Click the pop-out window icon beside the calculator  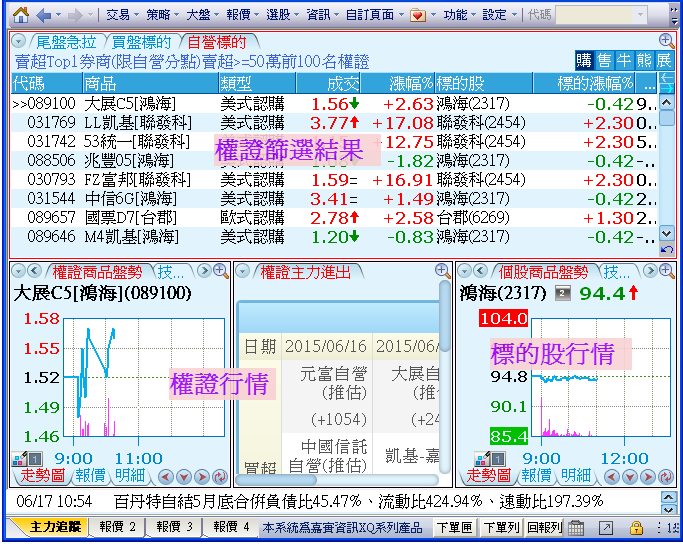click(x=606, y=527)
